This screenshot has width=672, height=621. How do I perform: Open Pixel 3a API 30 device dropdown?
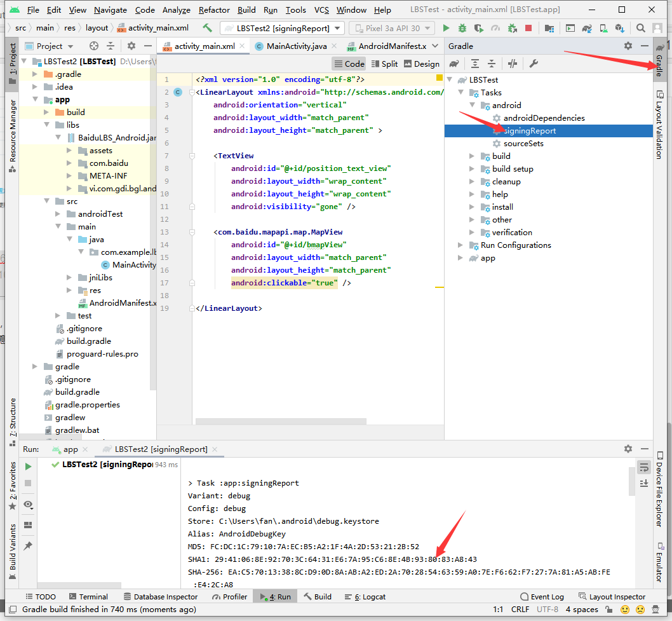click(x=392, y=29)
